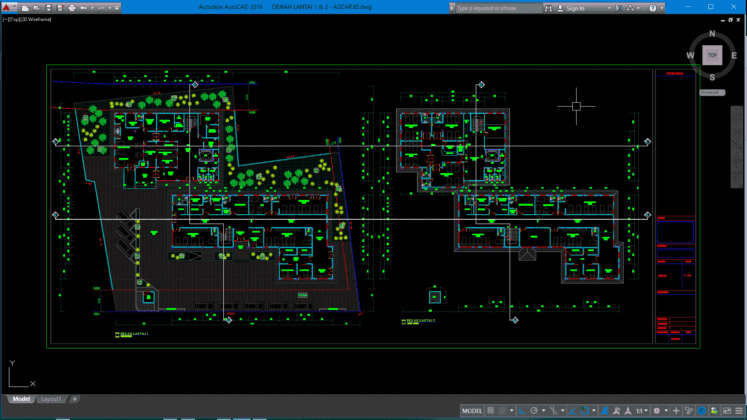This screenshot has height=420, width=747.
Task: Open the Autodesk Exchange Apps icon
Action: [x=617, y=8]
